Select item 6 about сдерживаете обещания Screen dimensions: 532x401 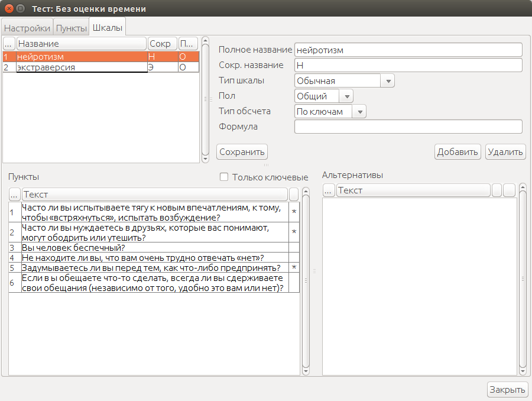click(154, 283)
